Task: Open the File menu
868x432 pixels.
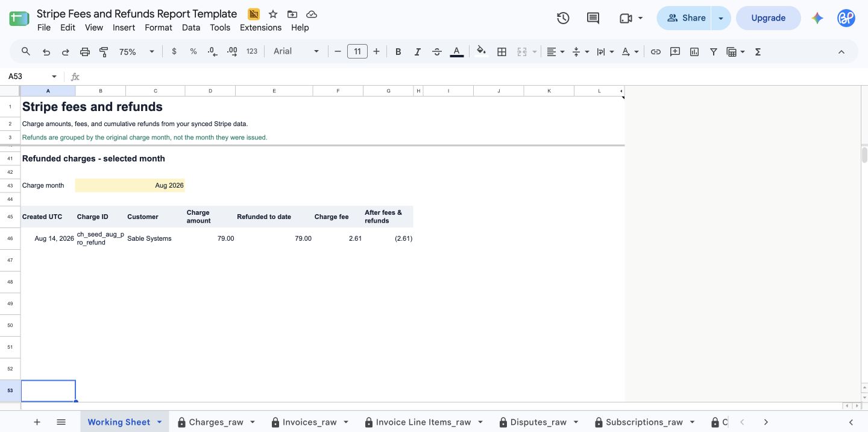Action: click(44, 27)
